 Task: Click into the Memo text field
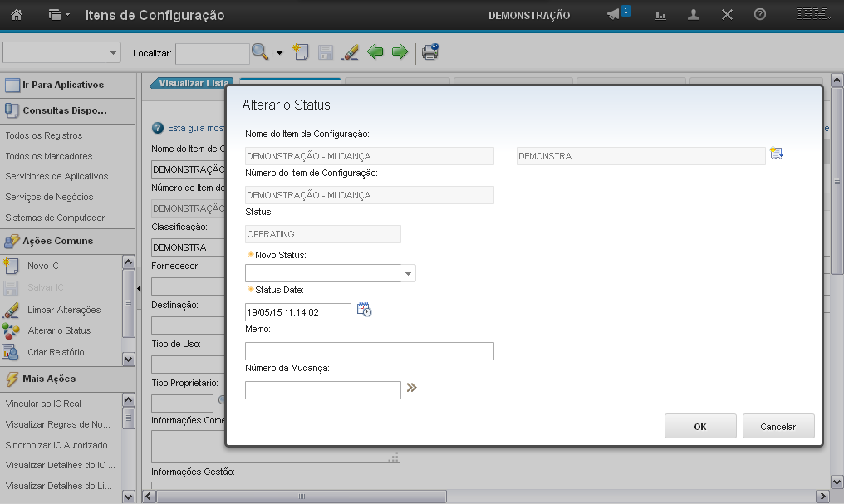pyautogui.click(x=369, y=351)
